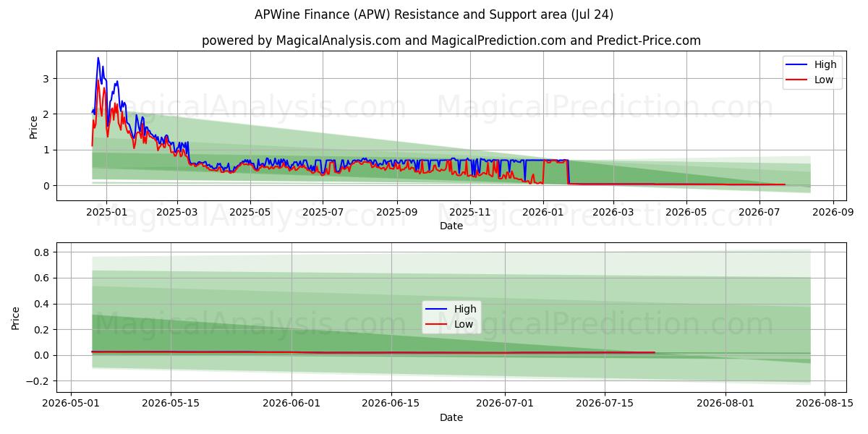Viewport: 868px width, 434px height.
Task: Click the top chart 'Date' axis label
Action: pos(451,226)
